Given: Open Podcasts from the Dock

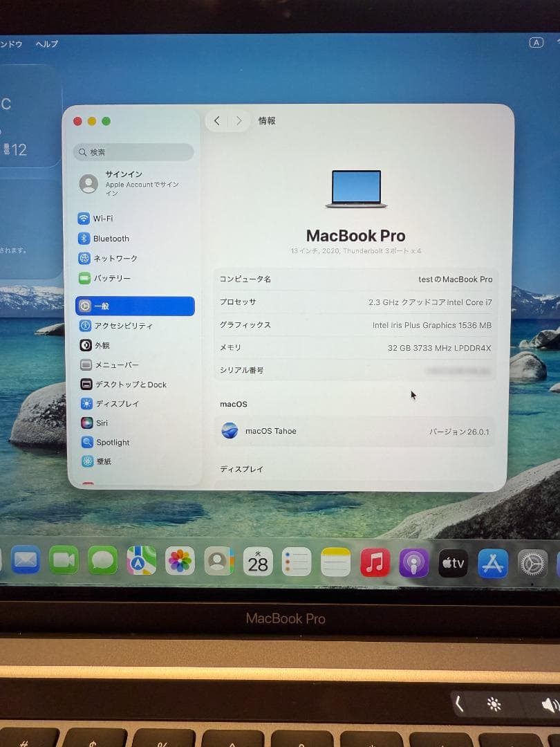Looking at the screenshot, I should [x=413, y=562].
